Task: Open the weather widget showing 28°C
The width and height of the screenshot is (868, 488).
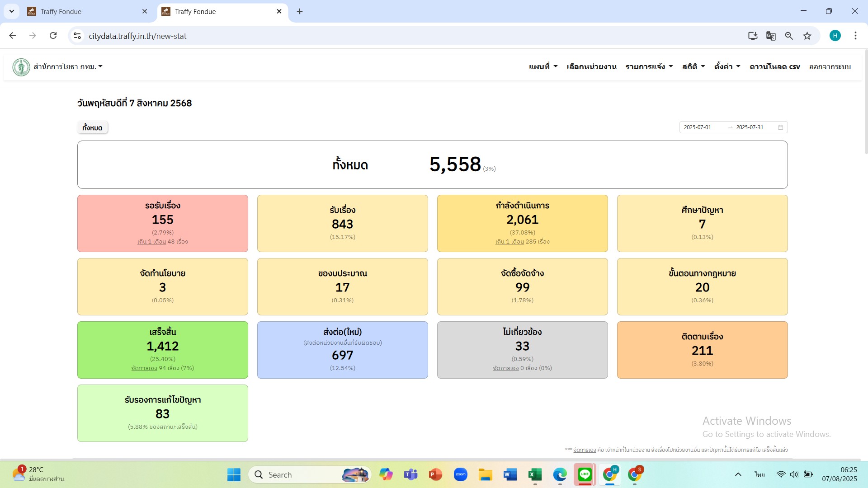Action: (x=38, y=474)
